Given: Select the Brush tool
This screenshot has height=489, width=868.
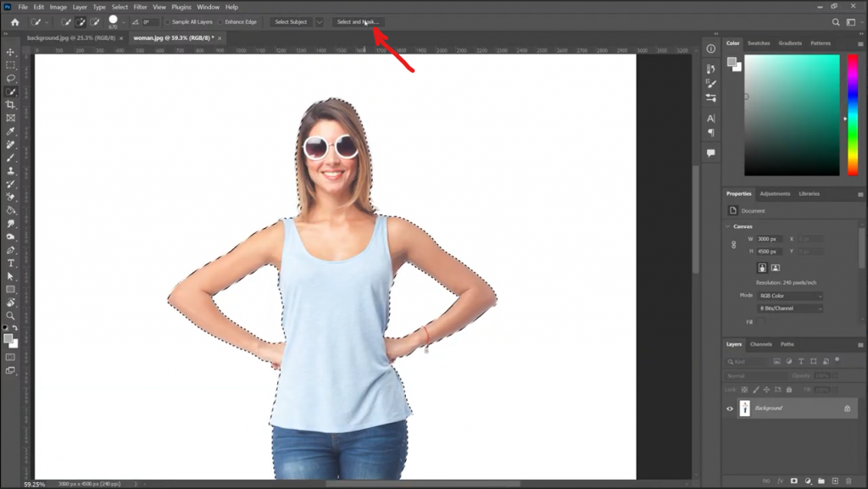Looking at the screenshot, I should [x=10, y=158].
